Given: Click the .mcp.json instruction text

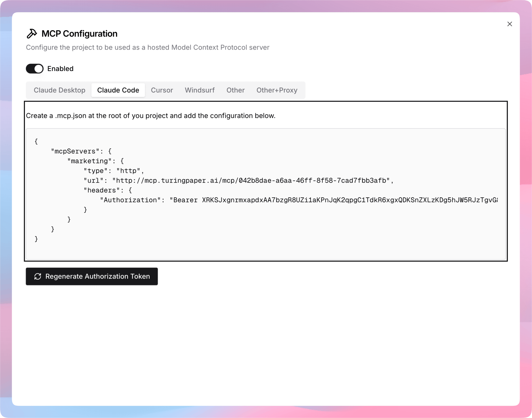Looking at the screenshot, I should coord(151,116).
